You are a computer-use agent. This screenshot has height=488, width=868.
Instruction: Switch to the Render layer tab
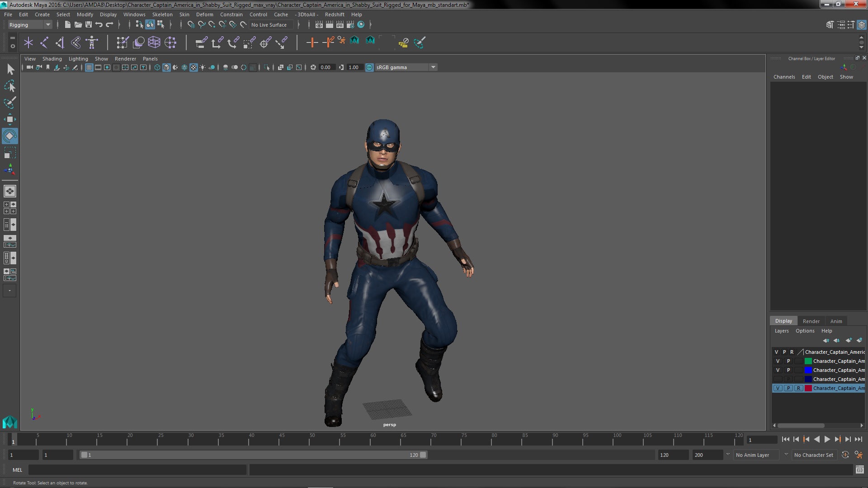click(811, 321)
